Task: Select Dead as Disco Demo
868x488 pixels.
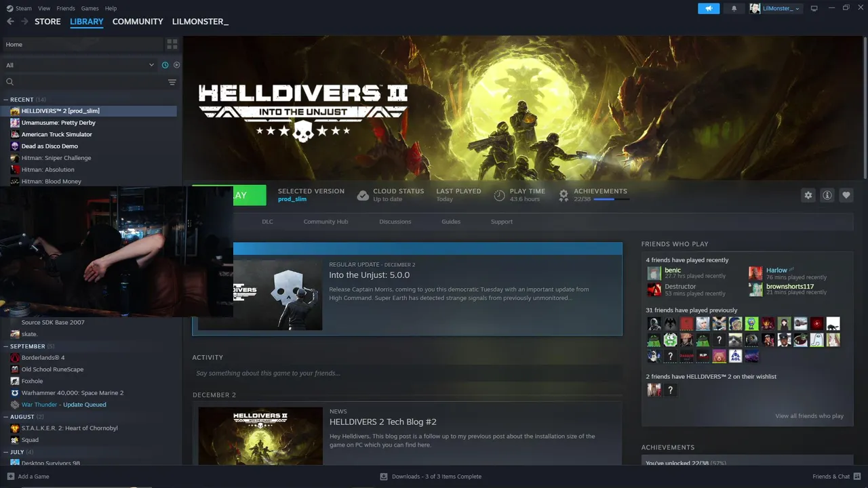Action: 50,146
